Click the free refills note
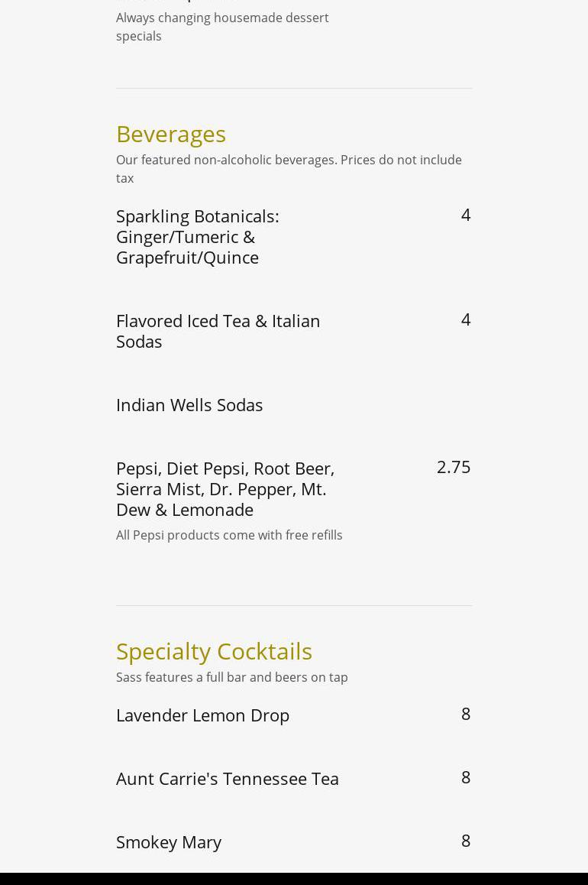This screenshot has height=885, width=588. (229, 535)
